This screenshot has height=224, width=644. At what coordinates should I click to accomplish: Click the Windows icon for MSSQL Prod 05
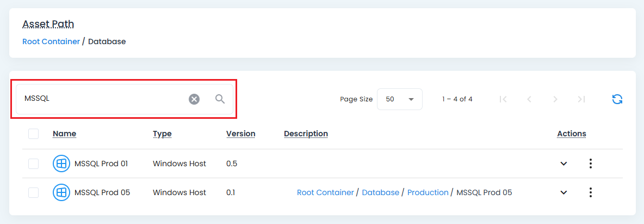(61, 192)
